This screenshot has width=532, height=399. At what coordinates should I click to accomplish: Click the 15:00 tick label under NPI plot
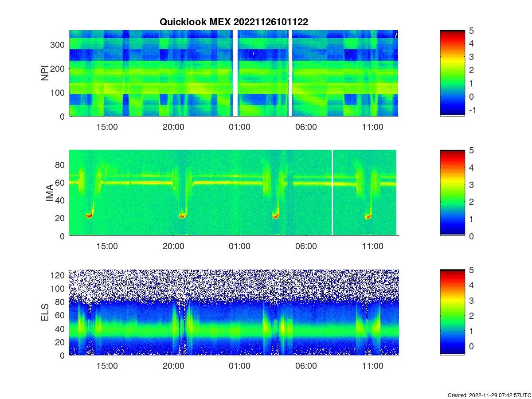107,127
